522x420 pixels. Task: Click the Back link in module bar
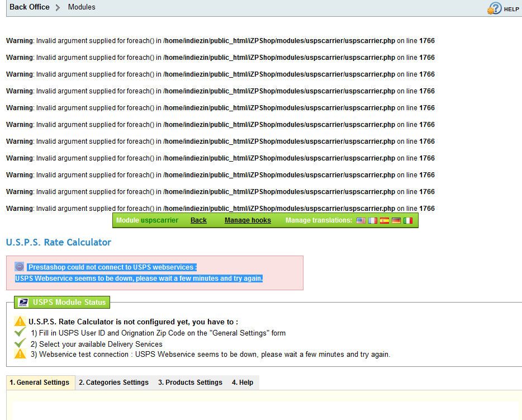(198, 220)
